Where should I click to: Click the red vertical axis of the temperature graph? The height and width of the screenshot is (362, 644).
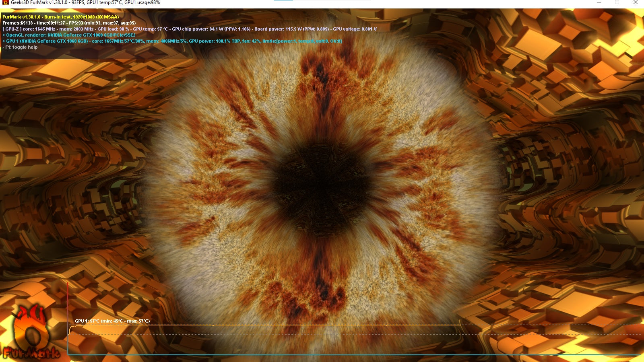click(x=68, y=318)
